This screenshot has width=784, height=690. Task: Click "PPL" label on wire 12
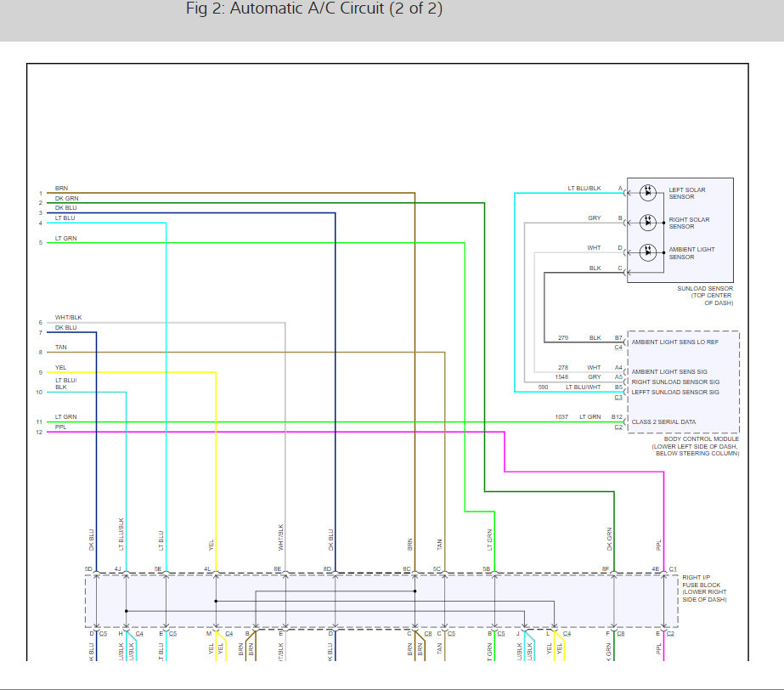60,427
